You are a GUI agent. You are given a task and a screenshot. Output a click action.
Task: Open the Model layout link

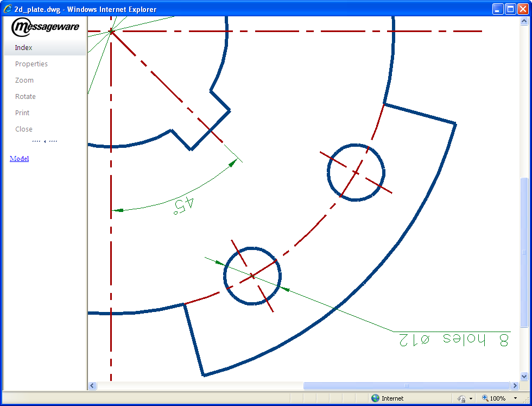coord(20,159)
